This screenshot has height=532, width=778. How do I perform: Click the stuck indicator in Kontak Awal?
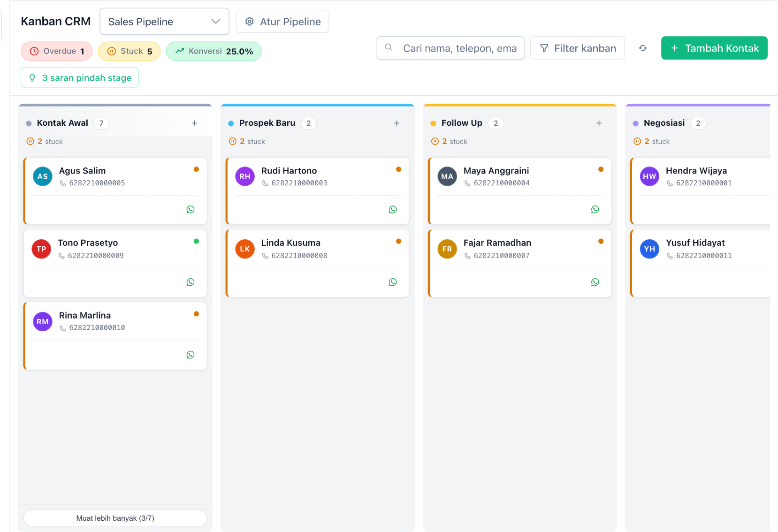45,141
